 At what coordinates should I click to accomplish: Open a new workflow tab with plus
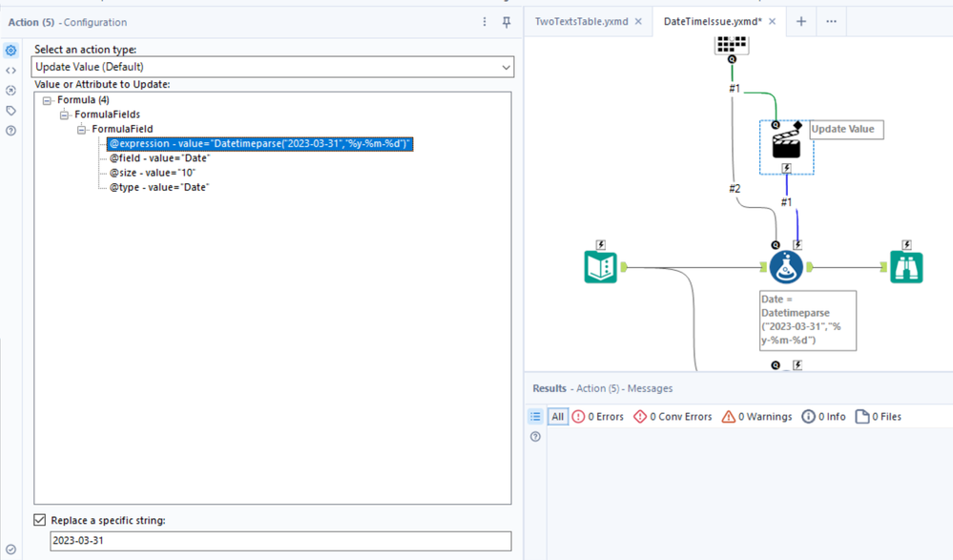click(801, 21)
